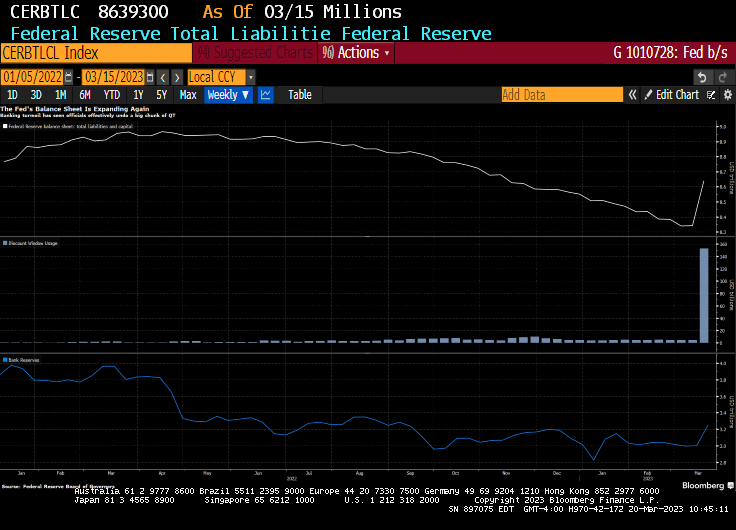This screenshot has width=736, height=530.
Task: Open the Weekly periodicity dropdown
Action: pyautogui.click(x=228, y=95)
